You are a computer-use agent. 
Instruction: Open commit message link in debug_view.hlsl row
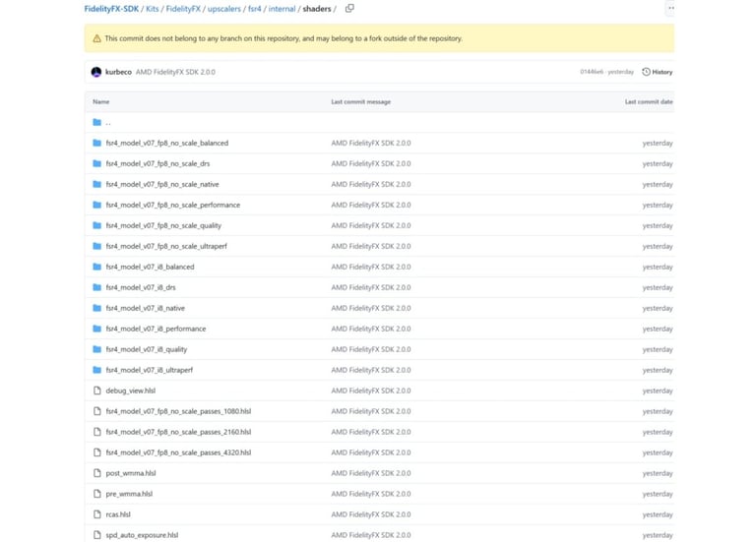click(x=371, y=391)
